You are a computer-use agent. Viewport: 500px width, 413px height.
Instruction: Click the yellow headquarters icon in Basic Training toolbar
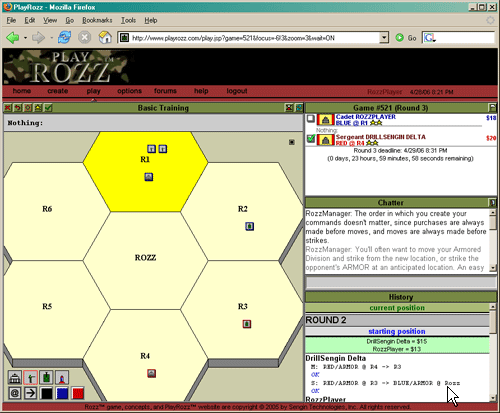tap(38, 108)
